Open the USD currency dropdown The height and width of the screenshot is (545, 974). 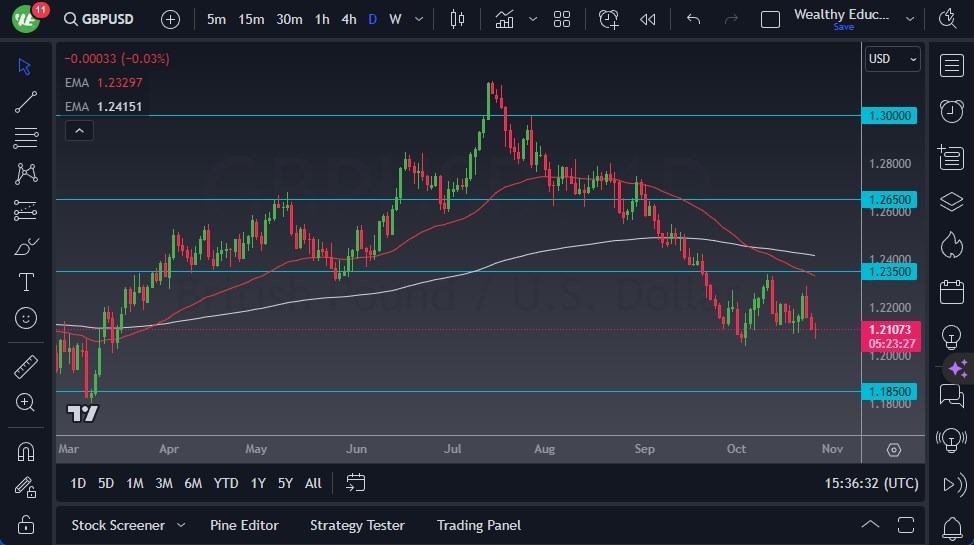892,59
